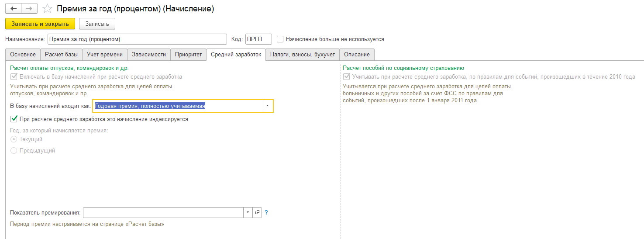Click the Записать и закрыть button
Image resolution: width=644 pixels, height=239 pixels.
coord(40,24)
